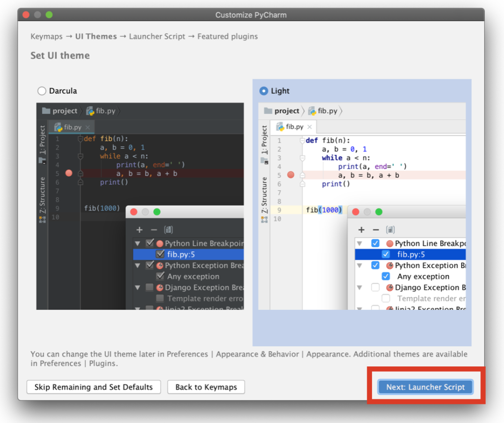Click the Darcula preview breakpoint red dot

point(68,173)
